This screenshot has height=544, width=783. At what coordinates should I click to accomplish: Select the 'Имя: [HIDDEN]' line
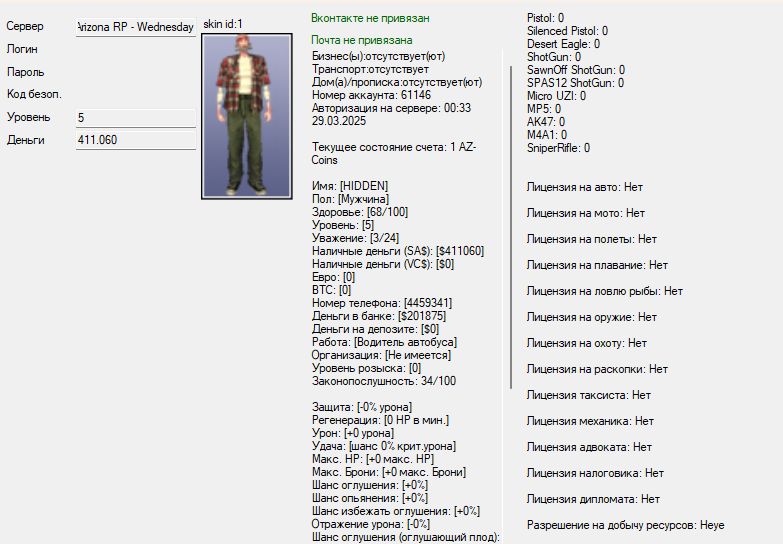pyautogui.click(x=350, y=186)
